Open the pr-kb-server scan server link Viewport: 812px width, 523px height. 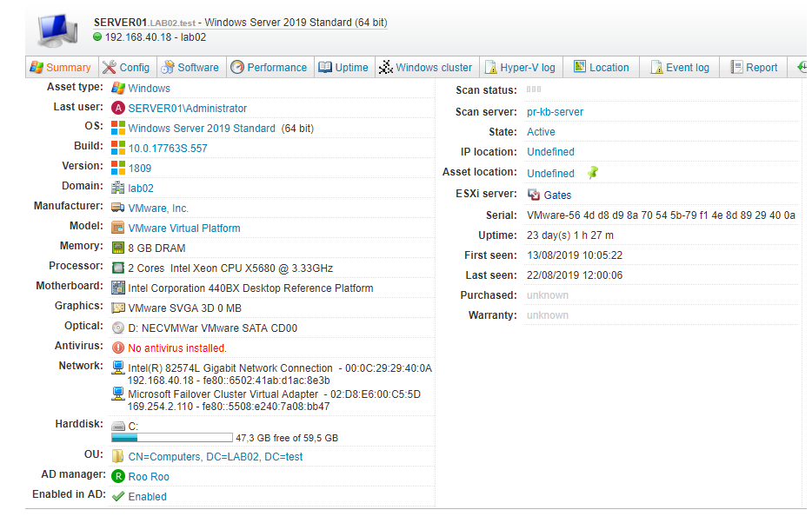click(556, 112)
